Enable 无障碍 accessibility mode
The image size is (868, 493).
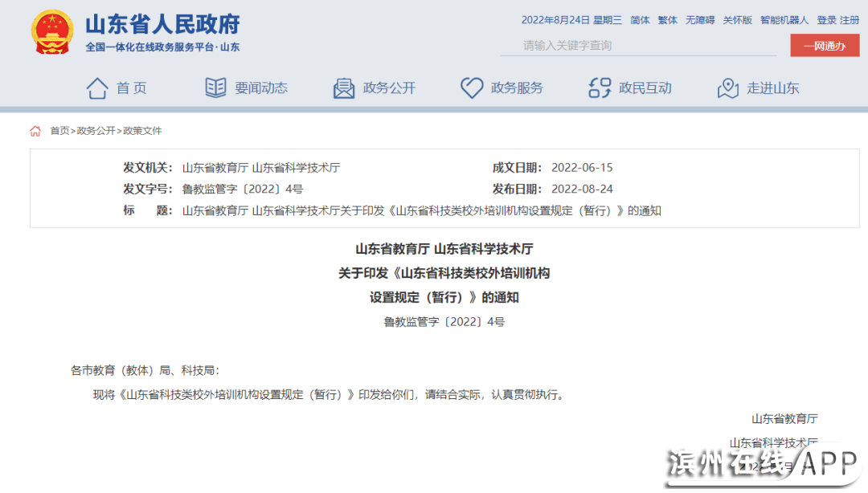pos(699,20)
